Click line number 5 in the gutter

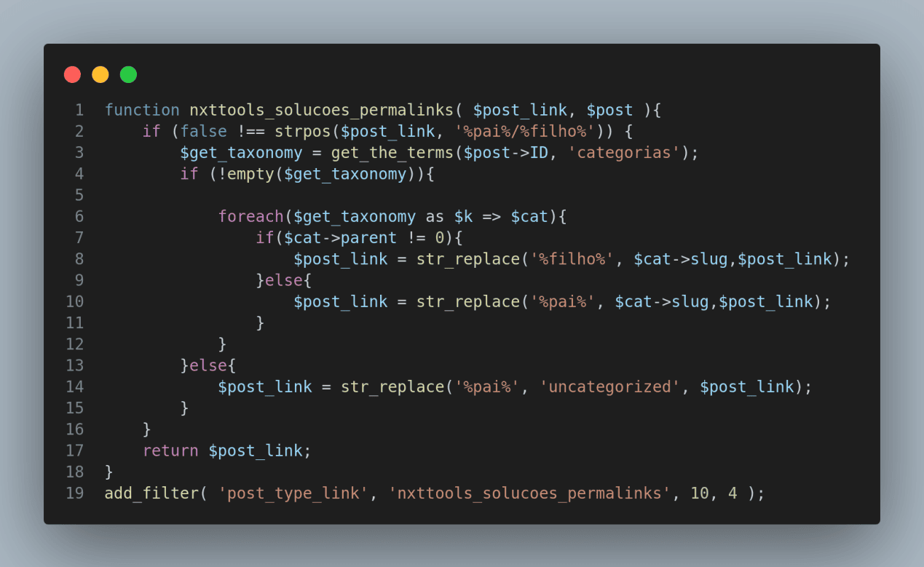(79, 195)
